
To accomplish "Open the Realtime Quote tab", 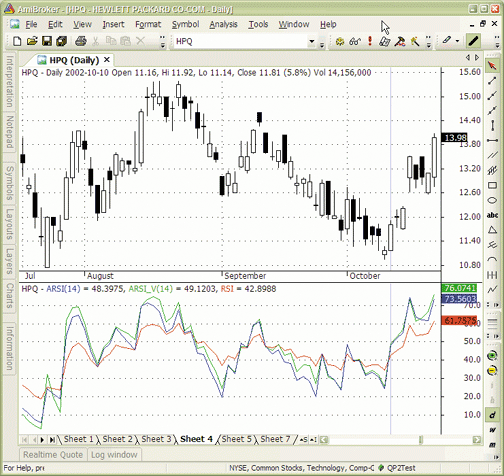I will pos(53,455).
